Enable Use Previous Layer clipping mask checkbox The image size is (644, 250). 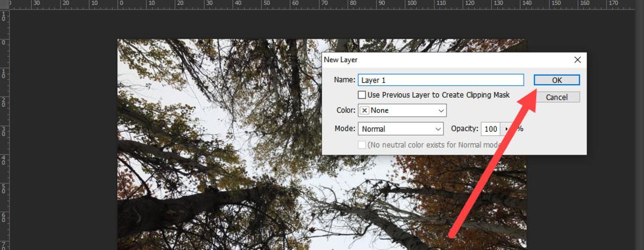coord(362,95)
